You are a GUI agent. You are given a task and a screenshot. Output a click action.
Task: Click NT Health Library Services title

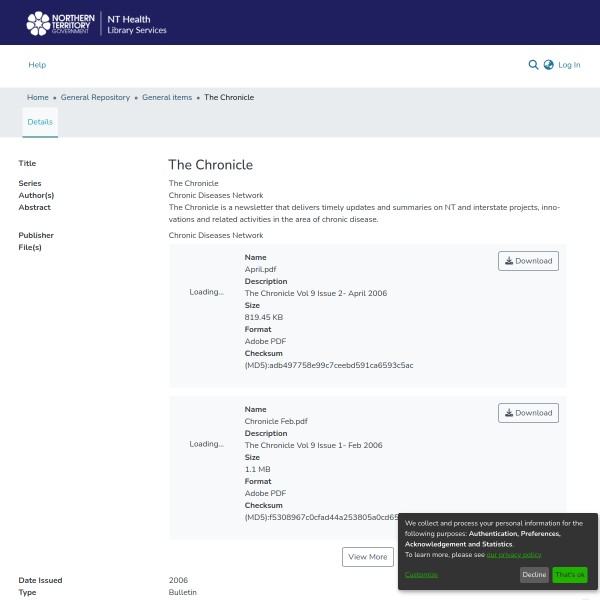[137, 23]
